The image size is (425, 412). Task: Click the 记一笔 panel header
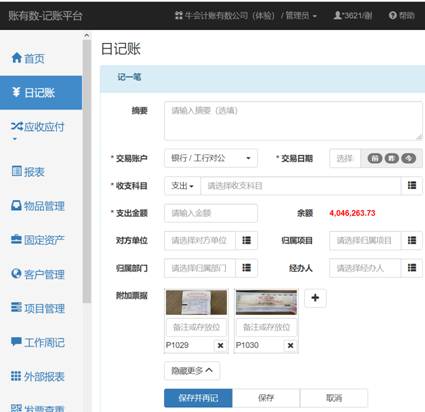263,79
